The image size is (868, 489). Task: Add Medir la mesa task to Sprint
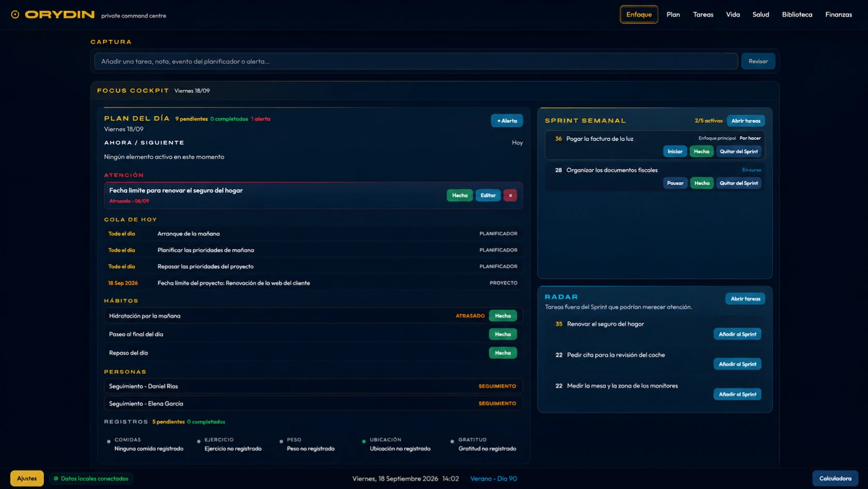coord(737,394)
